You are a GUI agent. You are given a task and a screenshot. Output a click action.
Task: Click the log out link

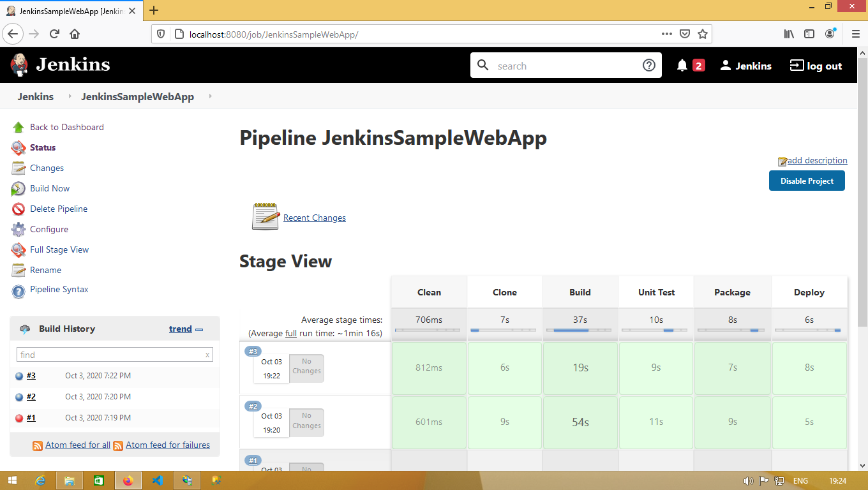click(816, 66)
